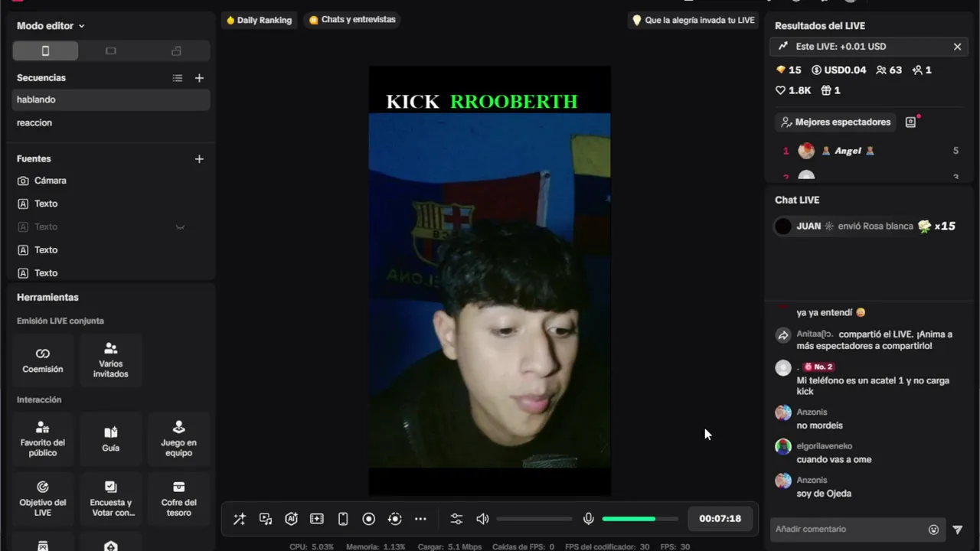Open the emoji picker in comment box
The image size is (980, 551).
(x=933, y=530)
